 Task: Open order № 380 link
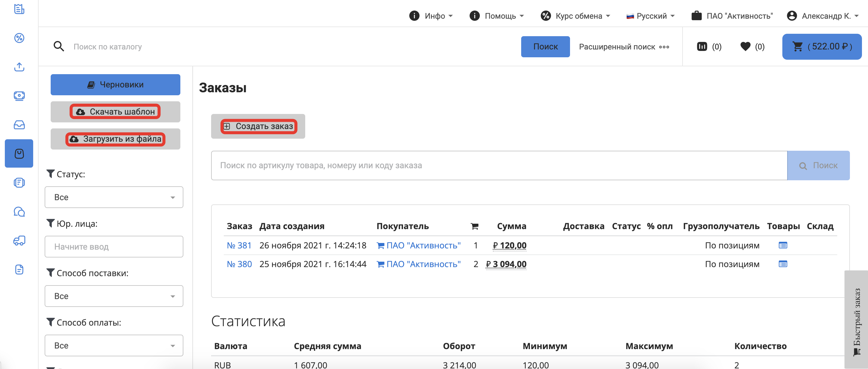[x=239, y=264]
